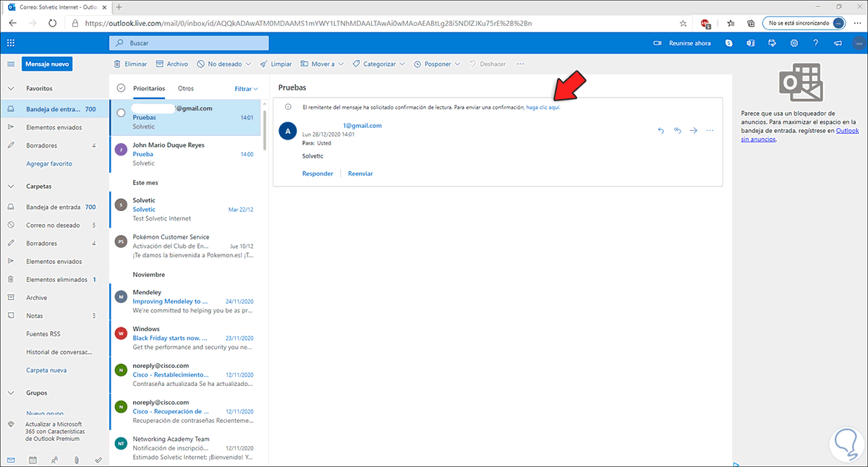Click the AdBlock extension icon
This screenshot has height=467, width=868.
tap(705, 23)
